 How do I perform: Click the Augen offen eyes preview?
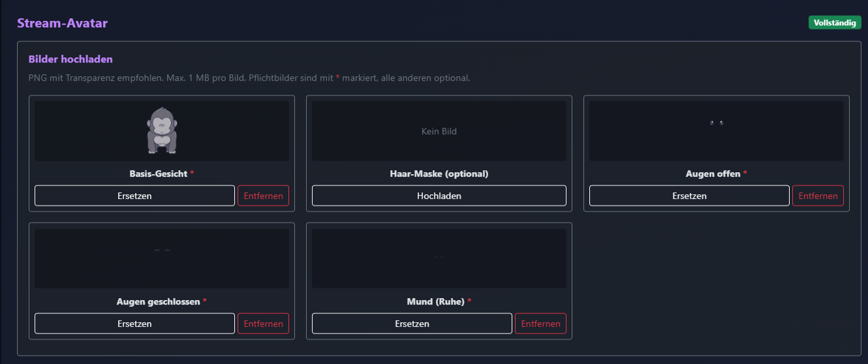point(717,131)
